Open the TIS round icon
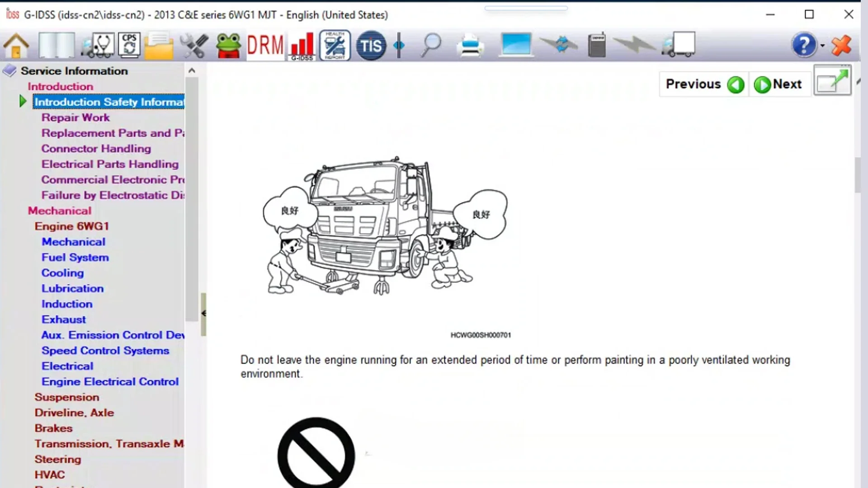The height and width of the screenshot is (488, 868). pyautogui.click(x=371, y=45)
